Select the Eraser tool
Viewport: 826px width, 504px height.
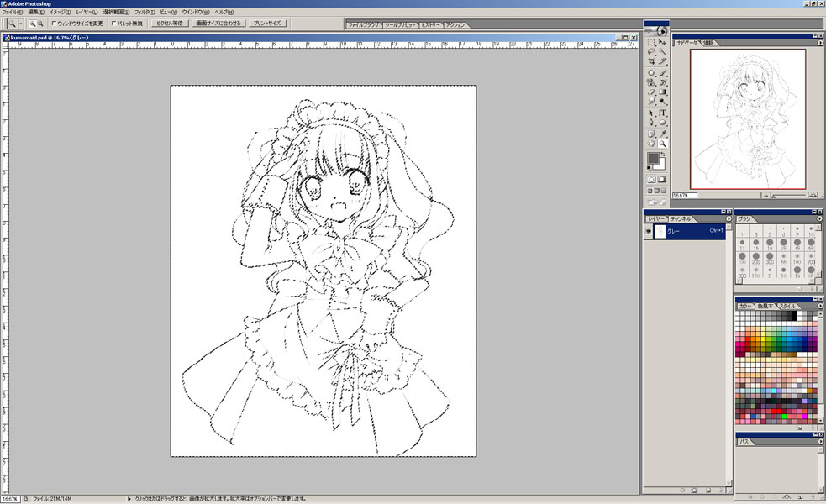(651, 92)
